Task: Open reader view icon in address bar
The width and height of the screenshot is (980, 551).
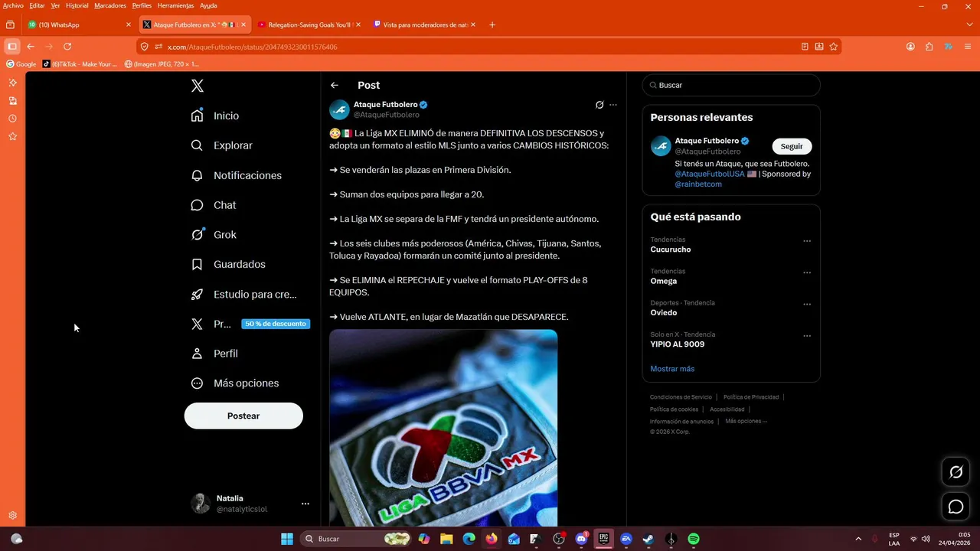Action: pos(805,47)
